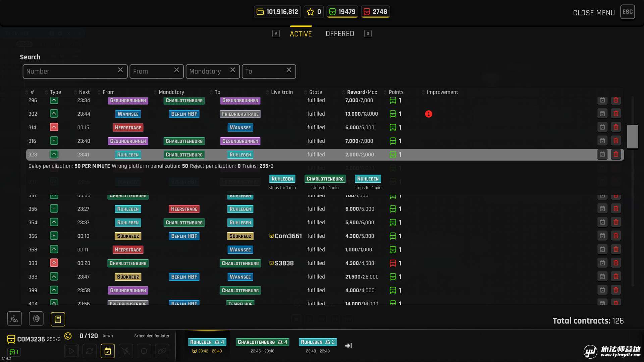644x362 pixels.
Task: Sort contracts by Next column
Action: [82, 92]
